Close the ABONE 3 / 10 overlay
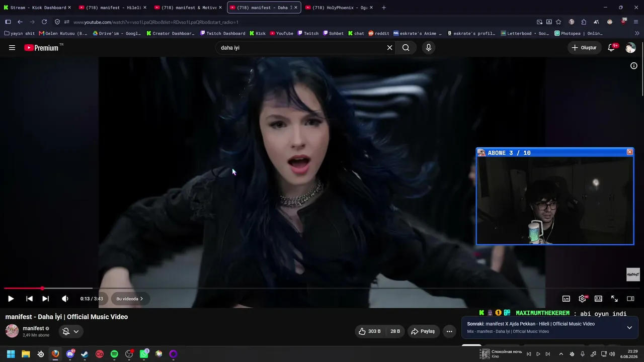 [629, 152]
